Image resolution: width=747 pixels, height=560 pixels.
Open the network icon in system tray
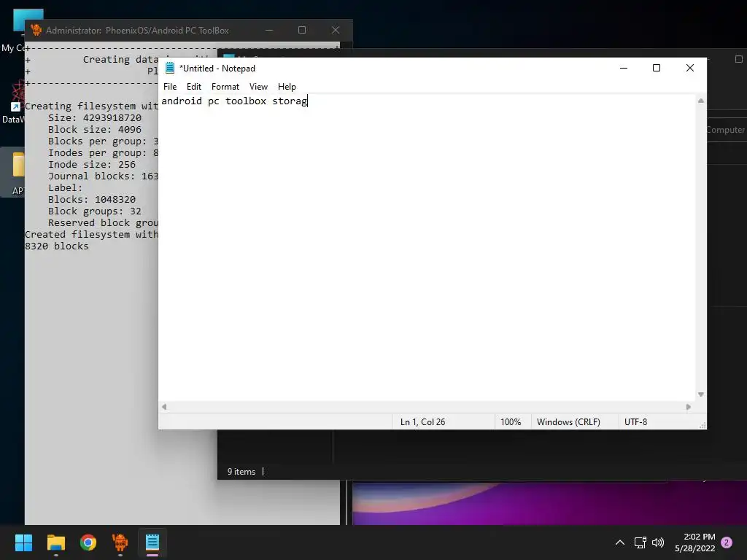click(640, 542)
